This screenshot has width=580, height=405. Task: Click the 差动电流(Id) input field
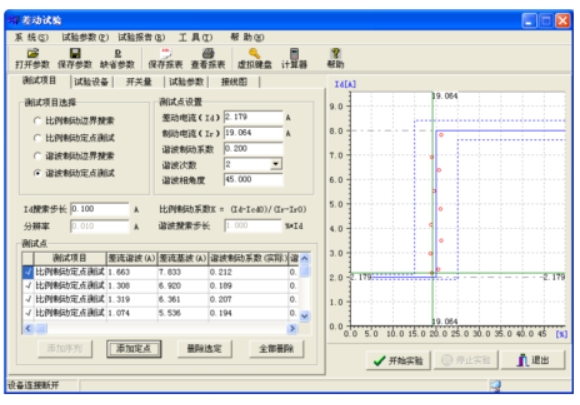pyautogui.click(x=253, y=117)
